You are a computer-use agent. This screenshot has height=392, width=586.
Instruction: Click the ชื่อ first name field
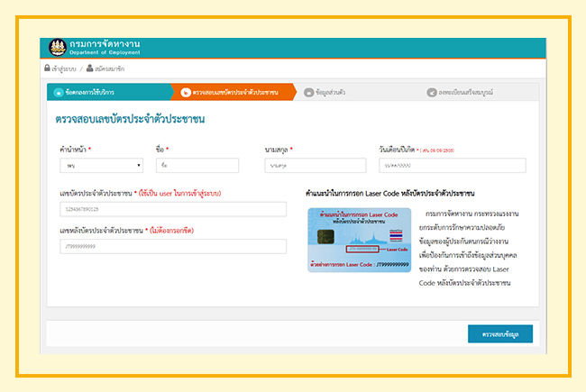point(197,166)
